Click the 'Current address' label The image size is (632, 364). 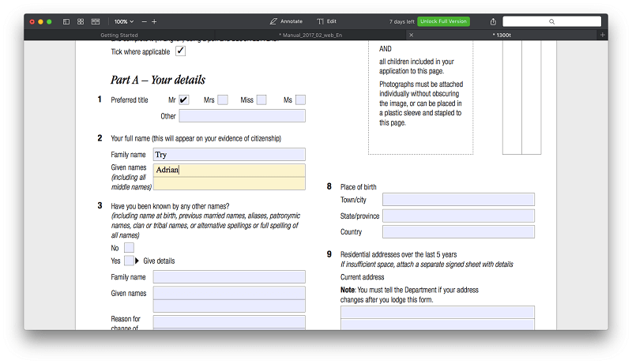[x=363, y=277]
